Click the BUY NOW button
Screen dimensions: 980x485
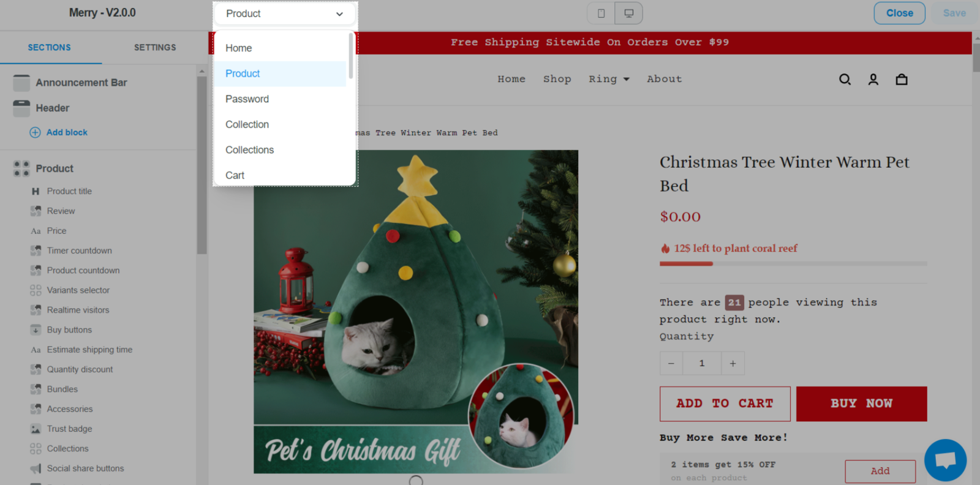pyautogui.click(x=861, y=404)
